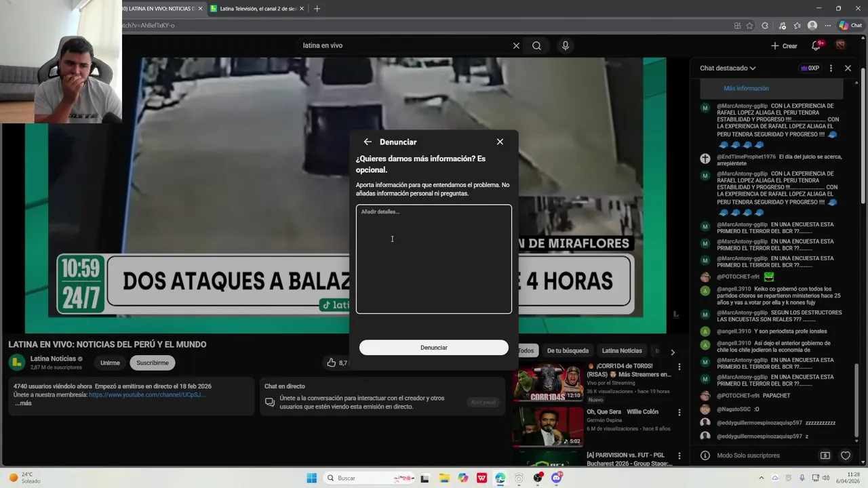Show more filter chips with right arrow

point(672,352)
